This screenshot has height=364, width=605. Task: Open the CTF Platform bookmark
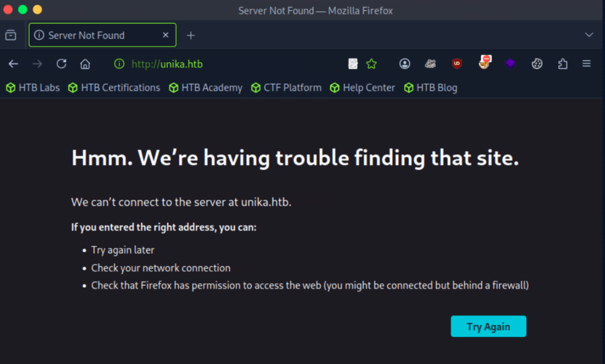coord(286,87)
